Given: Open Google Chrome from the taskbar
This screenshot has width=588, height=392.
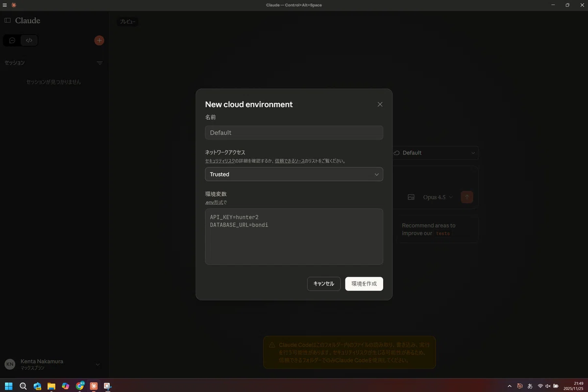Looking at the screenshot, I should pyautogui.click(x=80, y=386).
